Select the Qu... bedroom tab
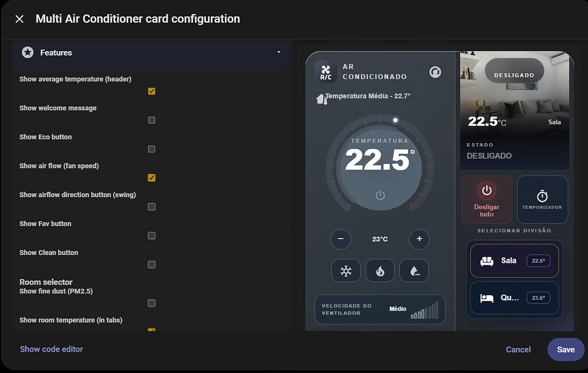The width and height of the screenshot is (588, 373). pos(515,297)
